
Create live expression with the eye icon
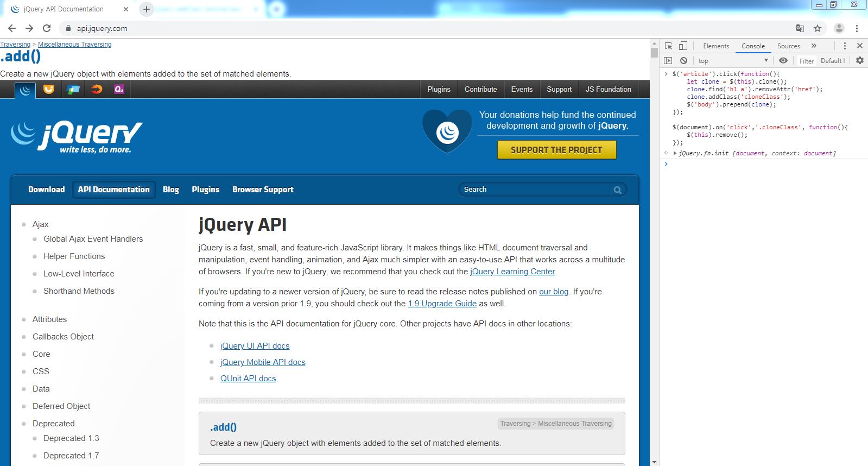[783, 61]
